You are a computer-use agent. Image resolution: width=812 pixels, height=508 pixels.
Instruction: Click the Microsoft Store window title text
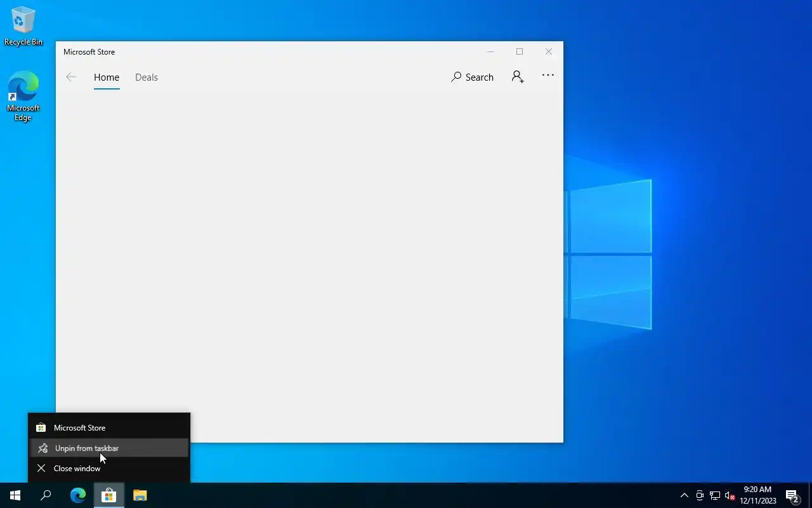[89, 52]
